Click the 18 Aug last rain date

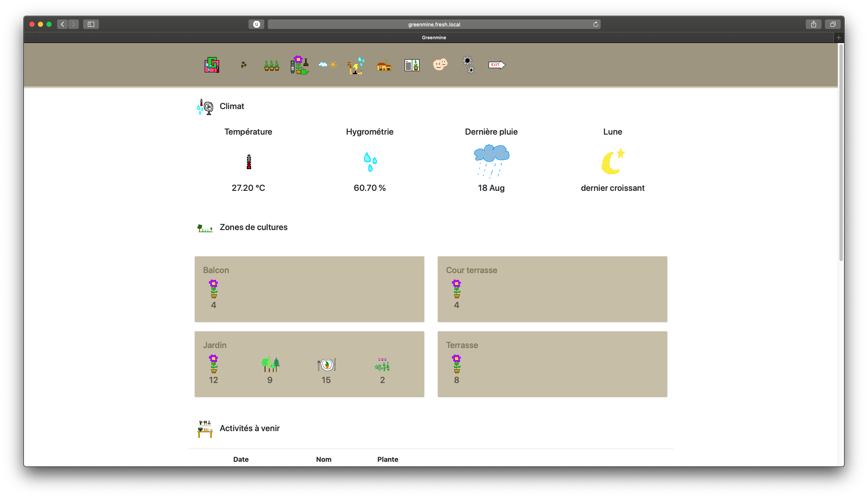tap(491, 188)
